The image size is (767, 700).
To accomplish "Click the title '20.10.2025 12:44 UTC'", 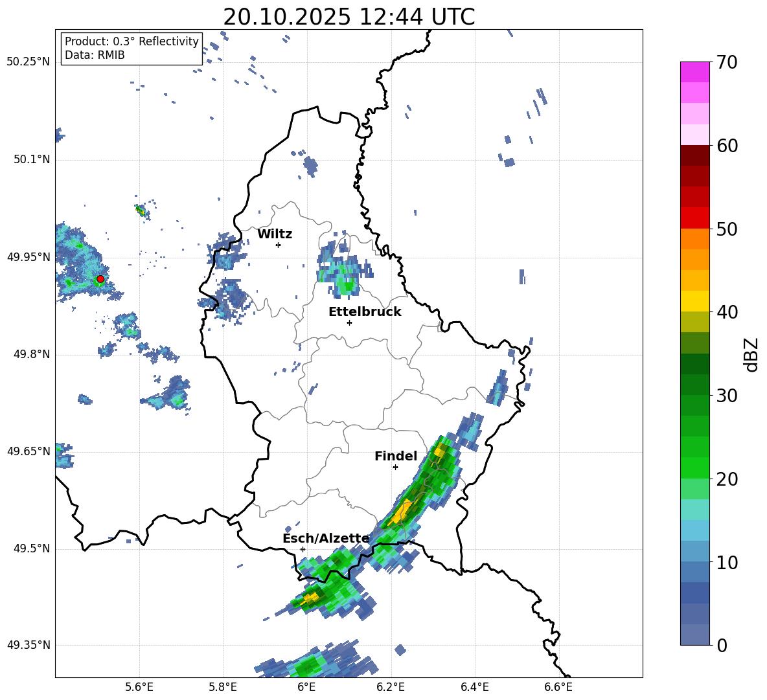I will pos(349,17).
